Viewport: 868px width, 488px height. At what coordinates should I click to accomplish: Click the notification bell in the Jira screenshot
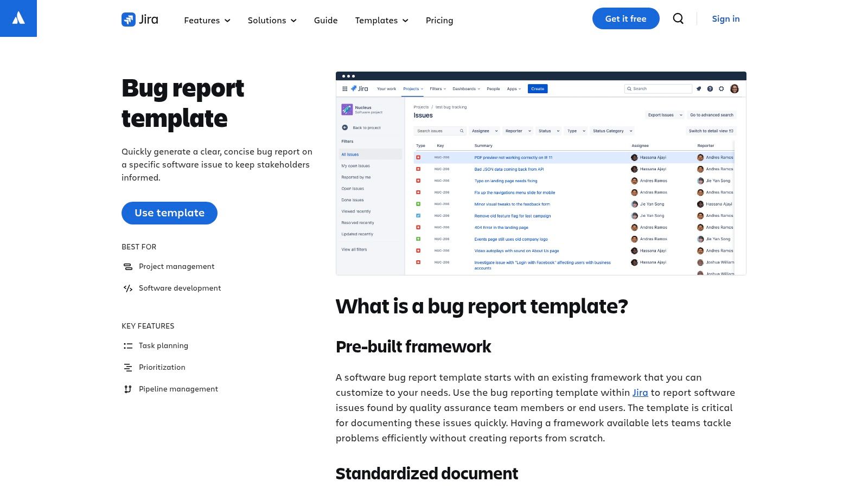click(699, 88)
